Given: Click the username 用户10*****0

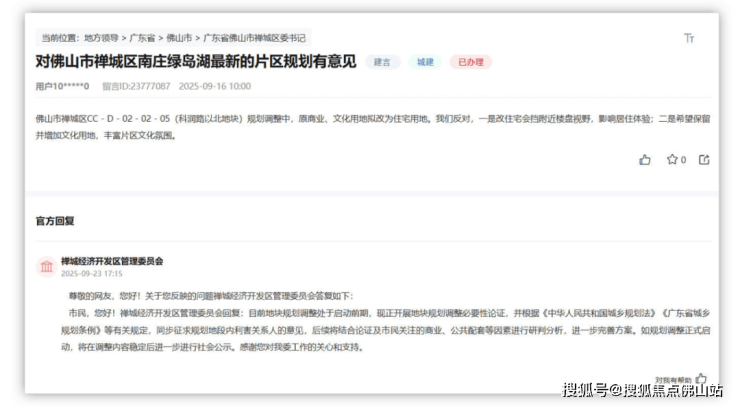Looking at the screenshot, I should [63, 86].
